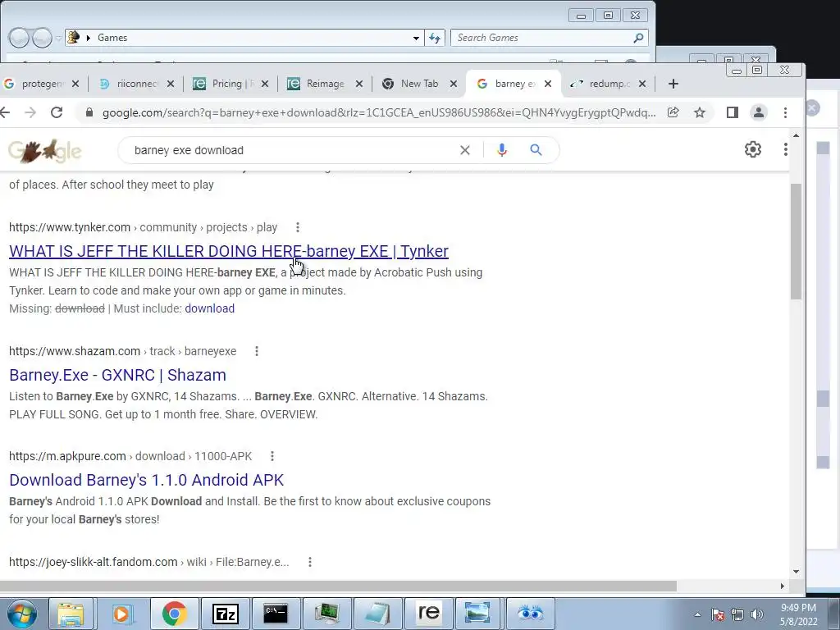Screen dimensions: 840x630
Task: Close the redump tab
Action: point(642,84)
